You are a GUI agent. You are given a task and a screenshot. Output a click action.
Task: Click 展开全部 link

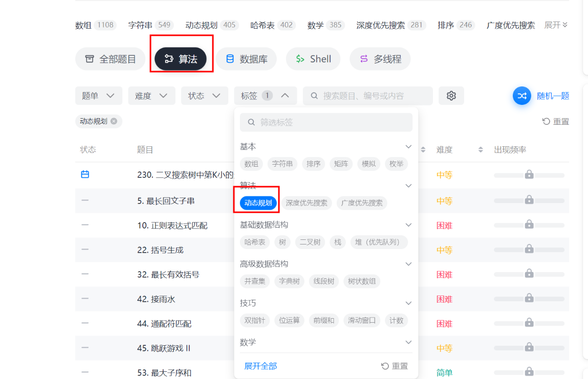tap(260, 366)
